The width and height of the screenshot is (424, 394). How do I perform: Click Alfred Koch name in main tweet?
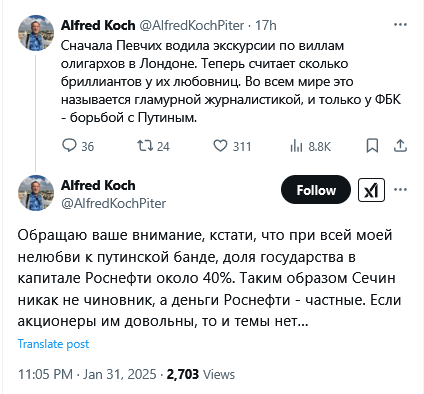pos(98,185)
